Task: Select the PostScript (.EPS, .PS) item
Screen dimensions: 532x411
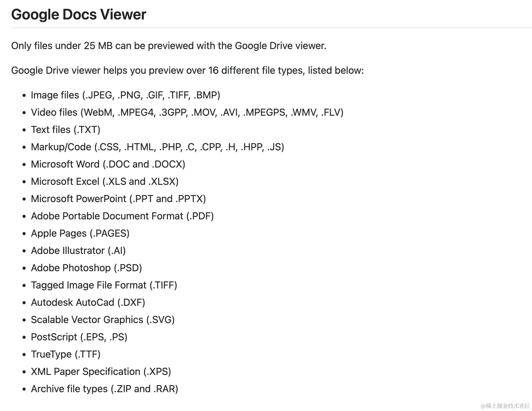Action: (79, 337)
